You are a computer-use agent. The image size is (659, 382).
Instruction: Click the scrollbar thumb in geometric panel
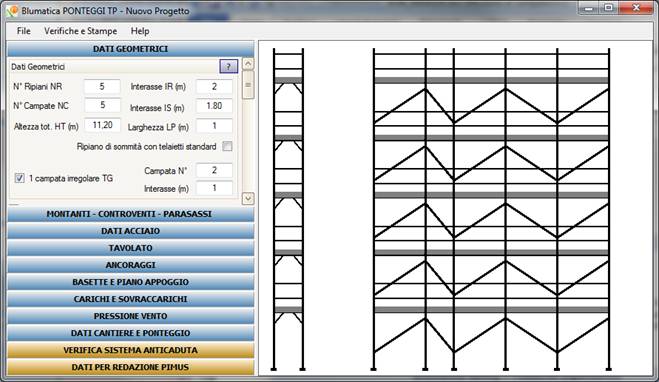[248, 85]
